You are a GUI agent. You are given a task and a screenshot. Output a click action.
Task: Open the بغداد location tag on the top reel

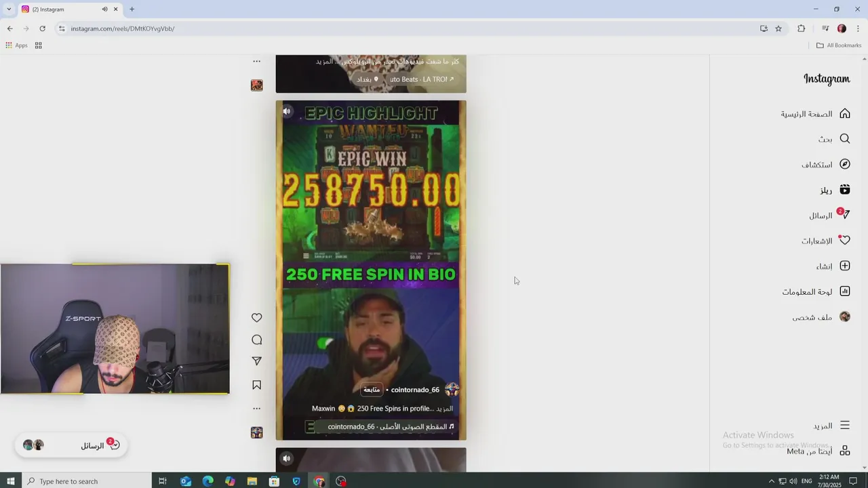point(368,79)
